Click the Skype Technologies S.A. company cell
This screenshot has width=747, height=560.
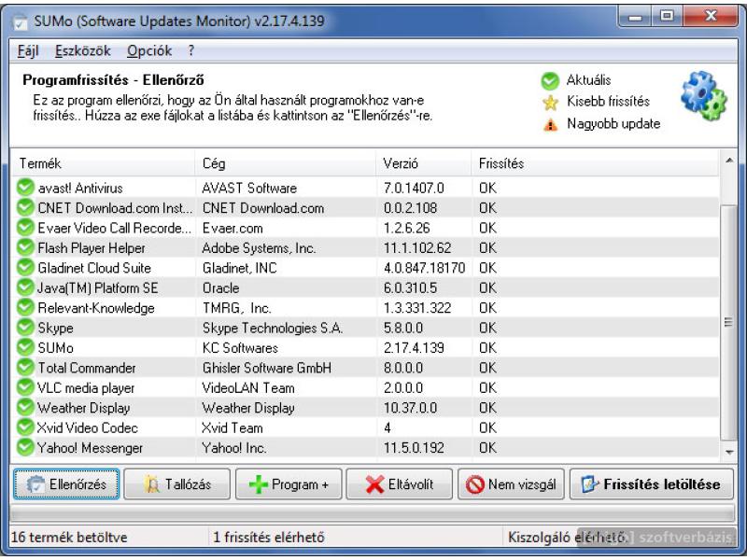[272, 329]
